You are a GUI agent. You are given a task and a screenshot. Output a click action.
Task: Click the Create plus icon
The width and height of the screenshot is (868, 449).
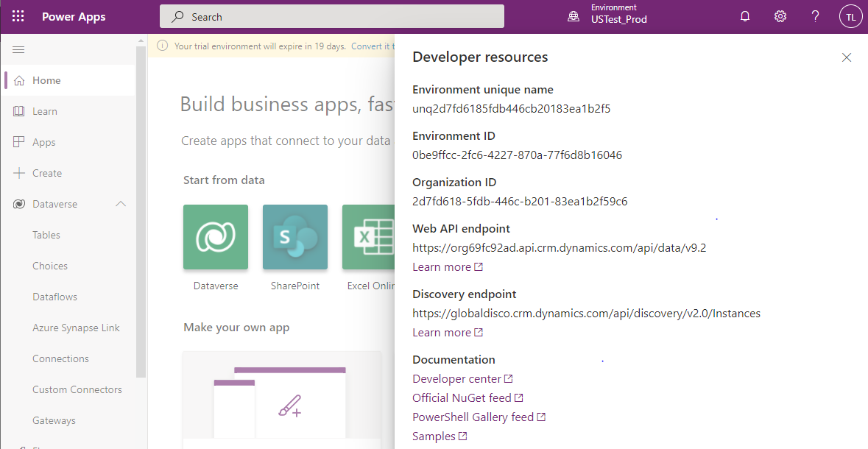click(x=19, y=173)
